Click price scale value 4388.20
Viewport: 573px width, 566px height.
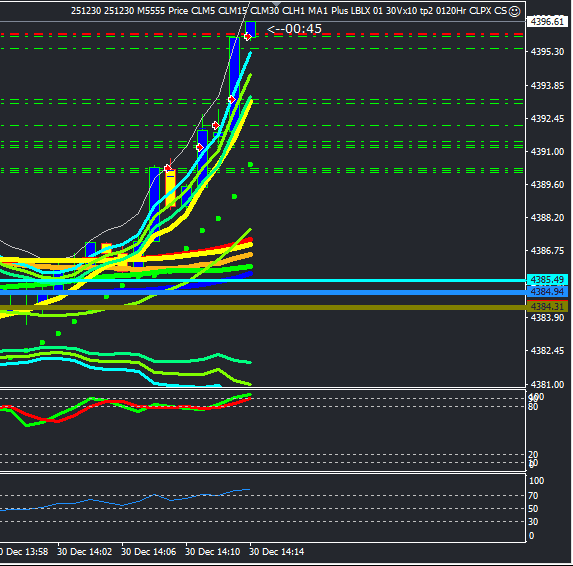pos(547,217)
